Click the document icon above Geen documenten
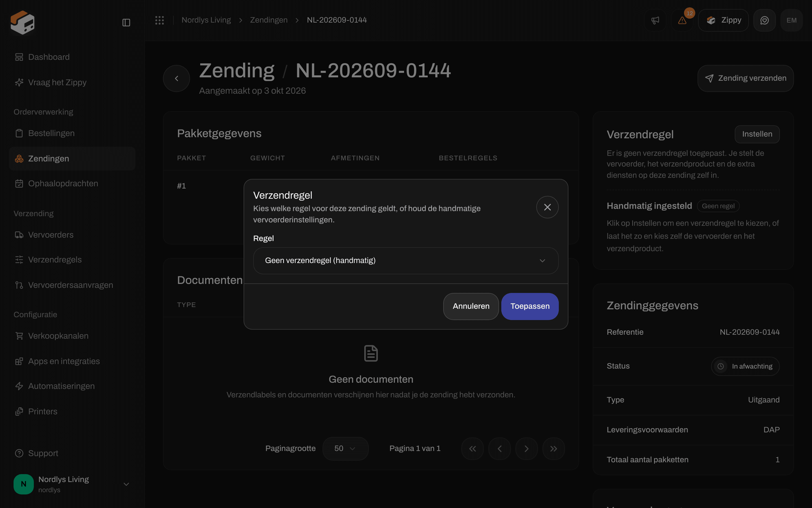 [371, 353]
